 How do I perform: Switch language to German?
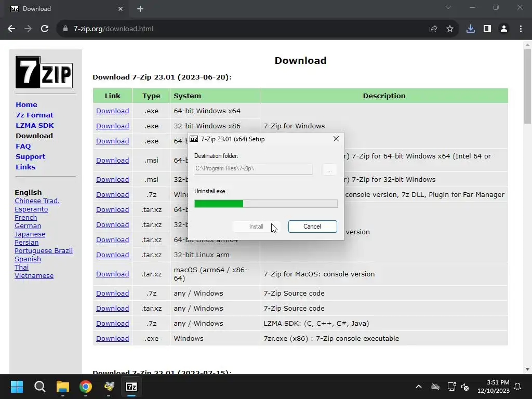(x=28, y=225)
